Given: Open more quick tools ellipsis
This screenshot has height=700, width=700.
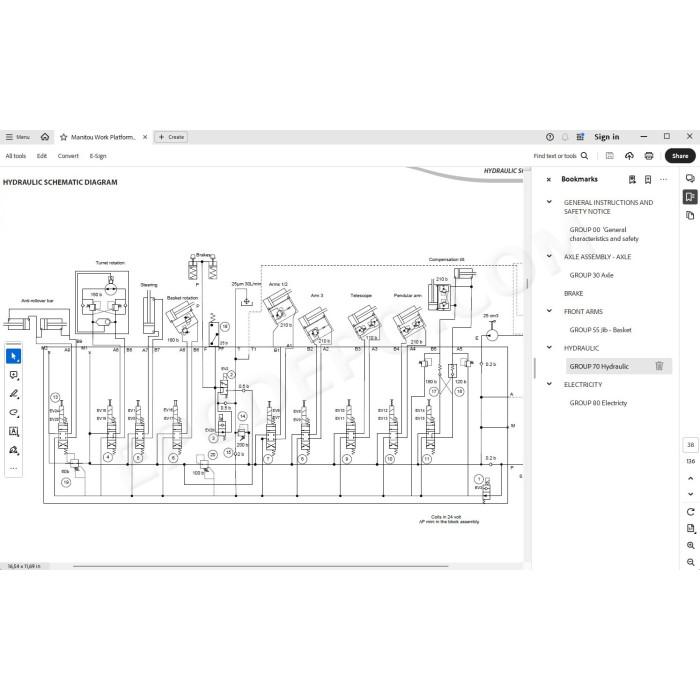Looking at the screenshot, I should 13,468.
